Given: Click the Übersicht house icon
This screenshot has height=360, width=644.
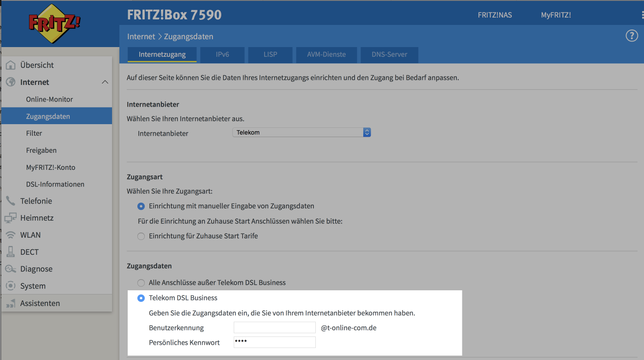Looking at the screenshot, I should coord(11,65).
